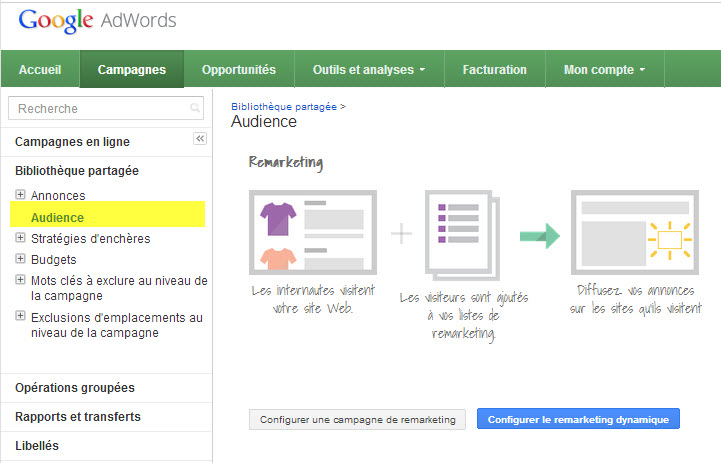Open Mots clés à exclure item
The height and width of the screenshot is (463, 721).
coord(119,288)
